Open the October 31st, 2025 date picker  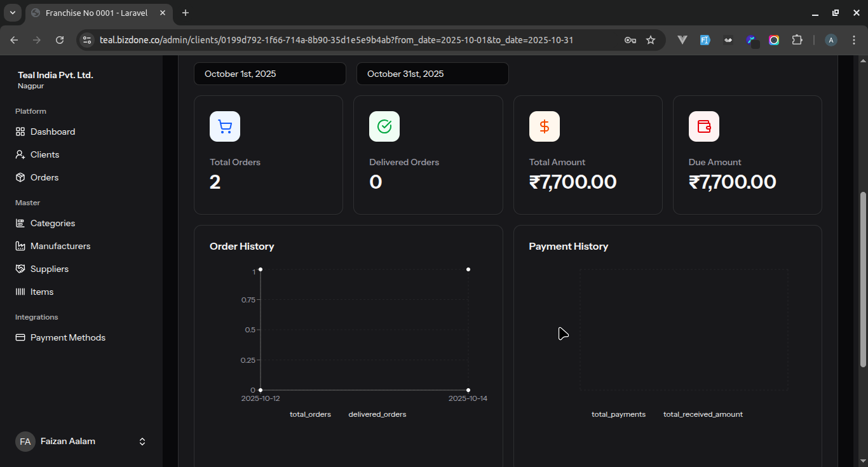pyautogui.click(x=432, y=74)
